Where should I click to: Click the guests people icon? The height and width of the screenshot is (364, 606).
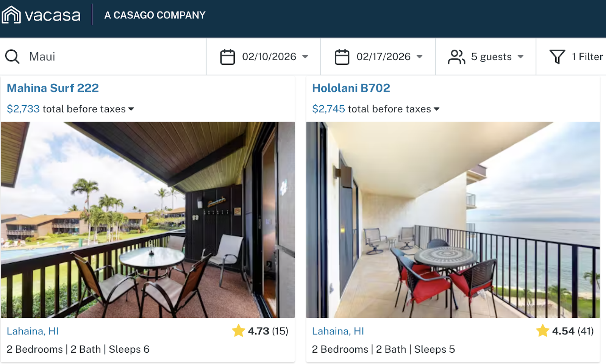tap(456, 57)
